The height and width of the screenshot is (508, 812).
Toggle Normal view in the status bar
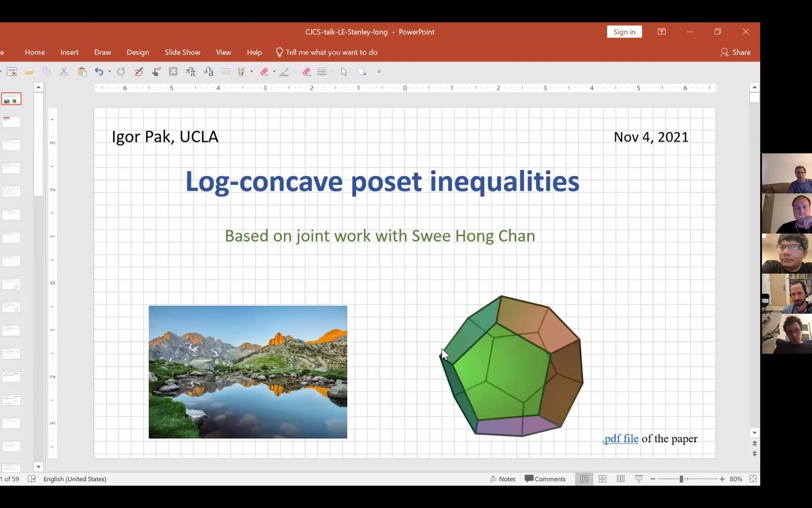click(584, 478)
